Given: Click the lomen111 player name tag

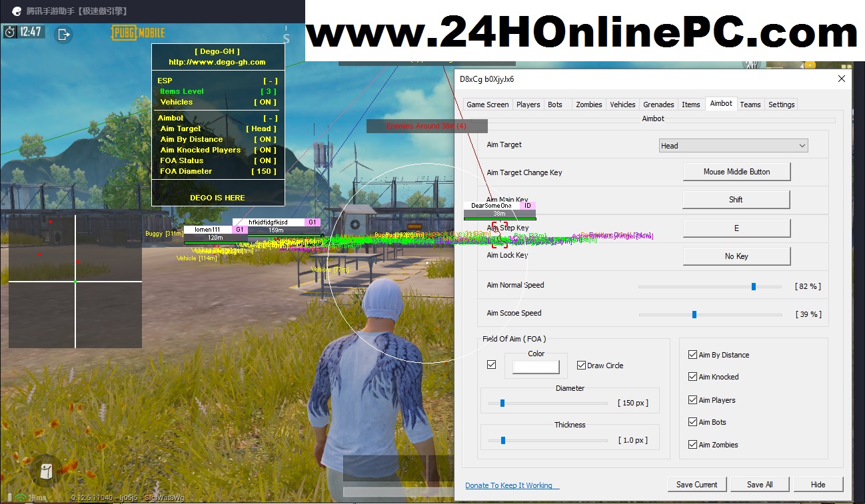Looking at the screenshot, I should [207, 230].
